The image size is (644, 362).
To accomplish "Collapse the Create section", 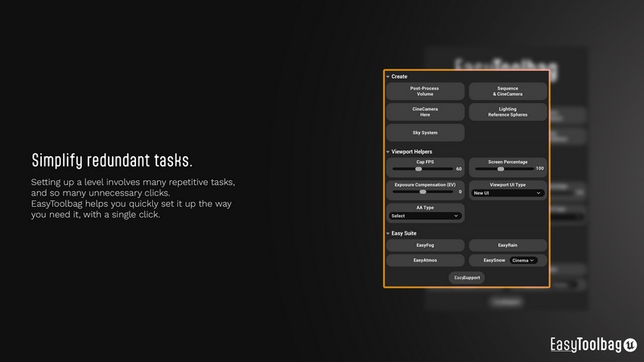I will coord(387,76).
